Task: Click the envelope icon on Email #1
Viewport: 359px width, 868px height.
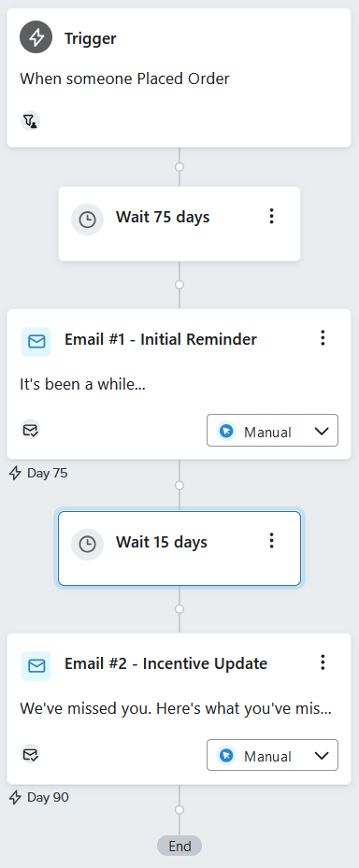Action: [36, 342]
